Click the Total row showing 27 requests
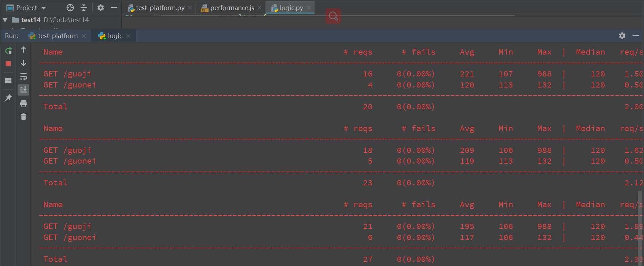The height and width of the screenshot is (266, 644). coord(341,259)
